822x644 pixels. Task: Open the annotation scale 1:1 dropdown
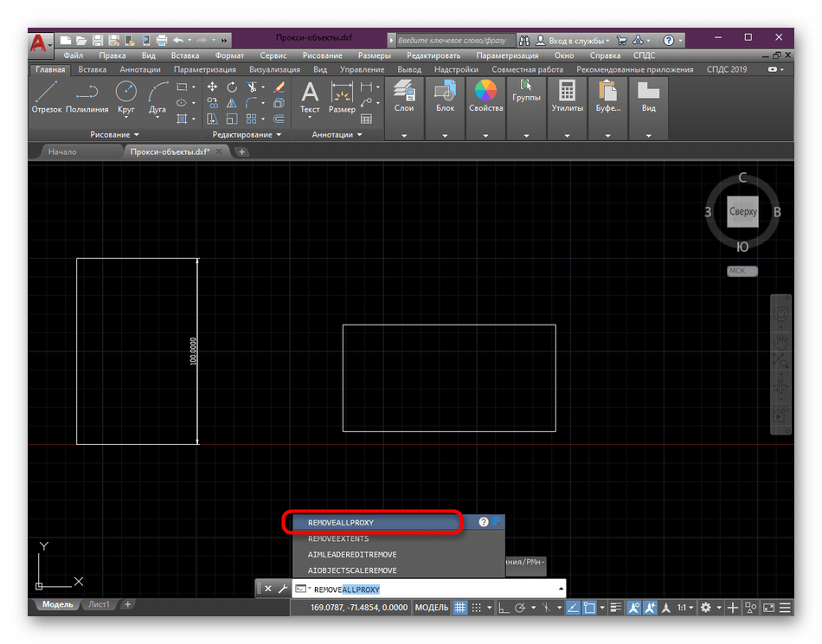(684, 608)
